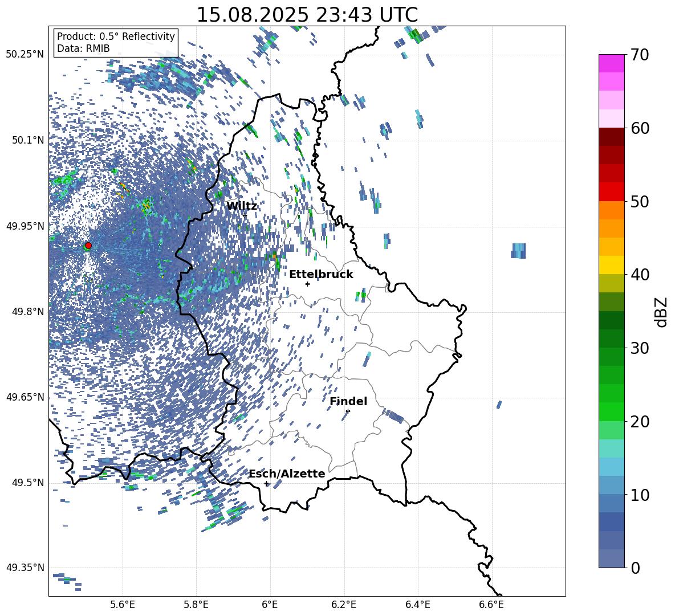The height and width of the screenshot is (616, 675).
Task: Click the Data: RMIB text
Action: (83, 48)
